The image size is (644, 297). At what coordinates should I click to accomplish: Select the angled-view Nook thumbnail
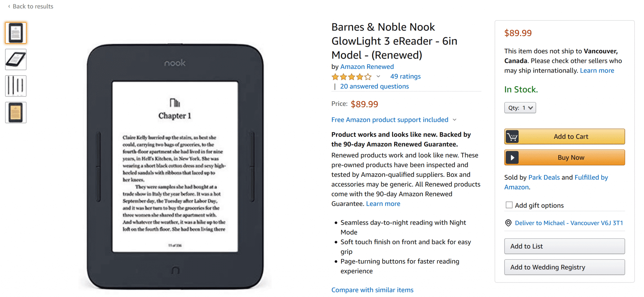(x=16, y=59)
